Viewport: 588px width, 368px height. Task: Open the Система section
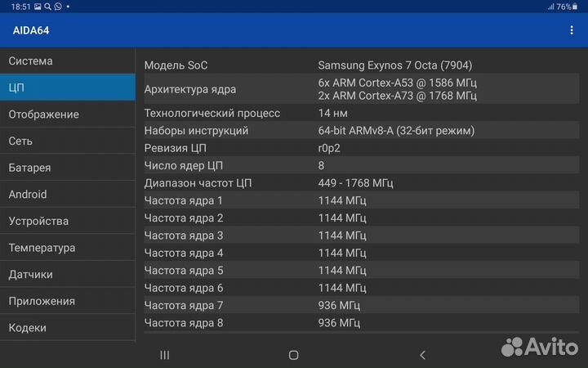(x=68, y=61)
